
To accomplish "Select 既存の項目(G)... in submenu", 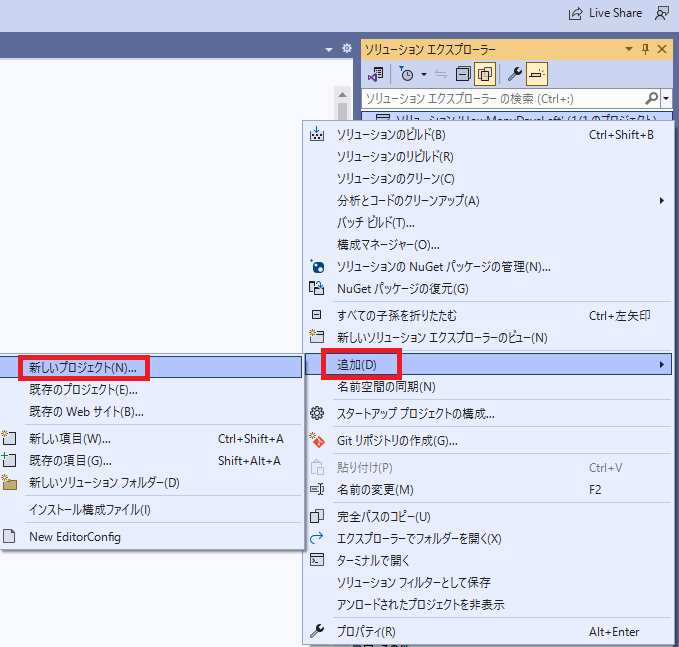I will [x=151, y=461].
